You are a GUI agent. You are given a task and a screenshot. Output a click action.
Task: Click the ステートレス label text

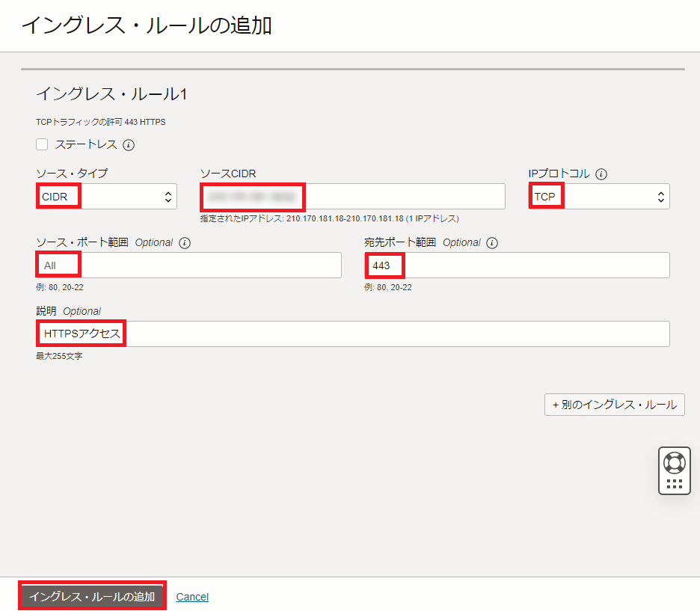click(x=85, y=144)
